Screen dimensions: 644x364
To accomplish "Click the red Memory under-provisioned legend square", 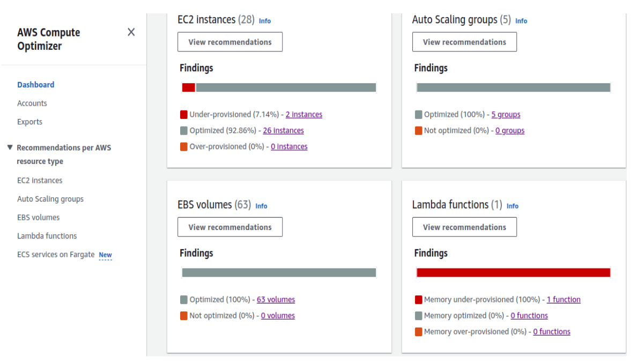I will 419,300.
